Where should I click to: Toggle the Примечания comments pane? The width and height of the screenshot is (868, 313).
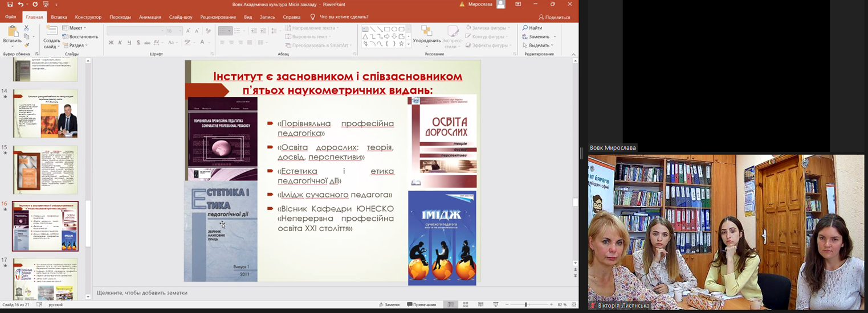[421, 305]
